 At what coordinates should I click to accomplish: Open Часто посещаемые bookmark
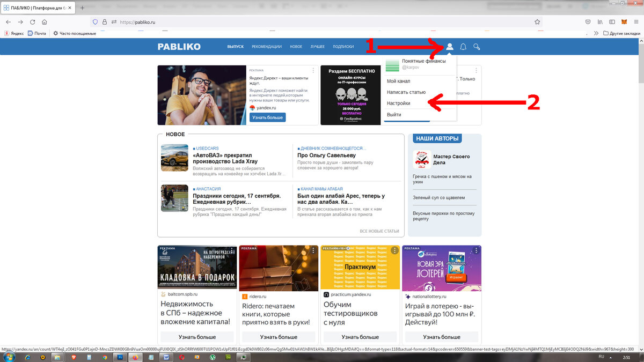75,33
